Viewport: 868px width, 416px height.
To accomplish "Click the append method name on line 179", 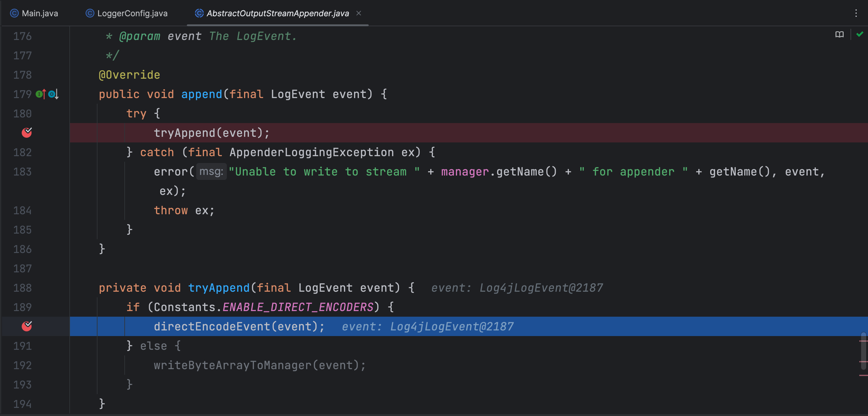I will [x=202, y=94].
